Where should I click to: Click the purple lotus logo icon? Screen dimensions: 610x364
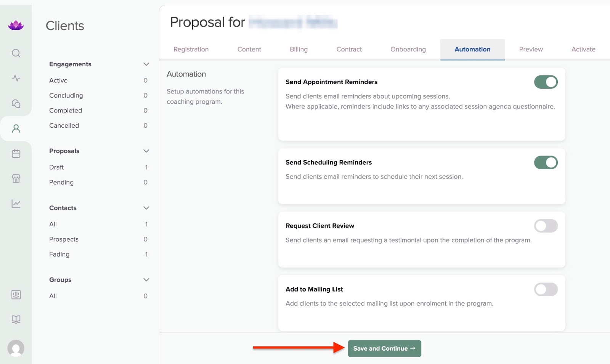click(x=16, y=26)
